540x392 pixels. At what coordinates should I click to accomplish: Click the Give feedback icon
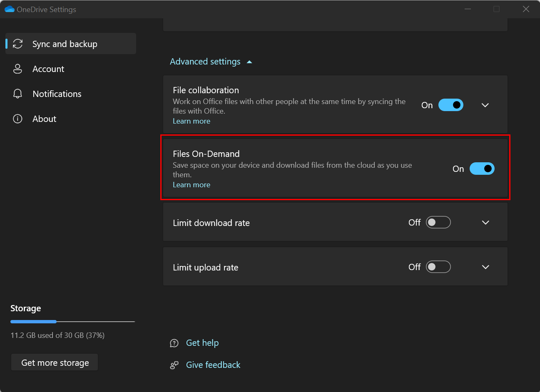[x=174, y=365]
